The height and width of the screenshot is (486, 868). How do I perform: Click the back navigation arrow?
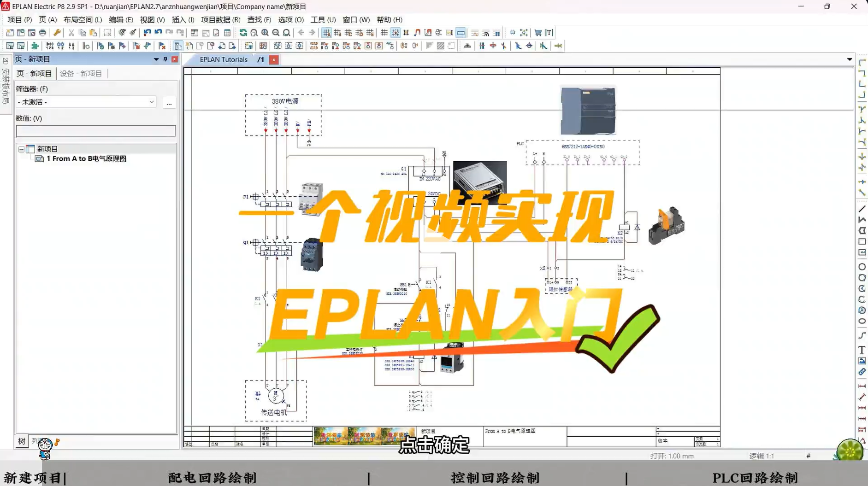point(301,33)
